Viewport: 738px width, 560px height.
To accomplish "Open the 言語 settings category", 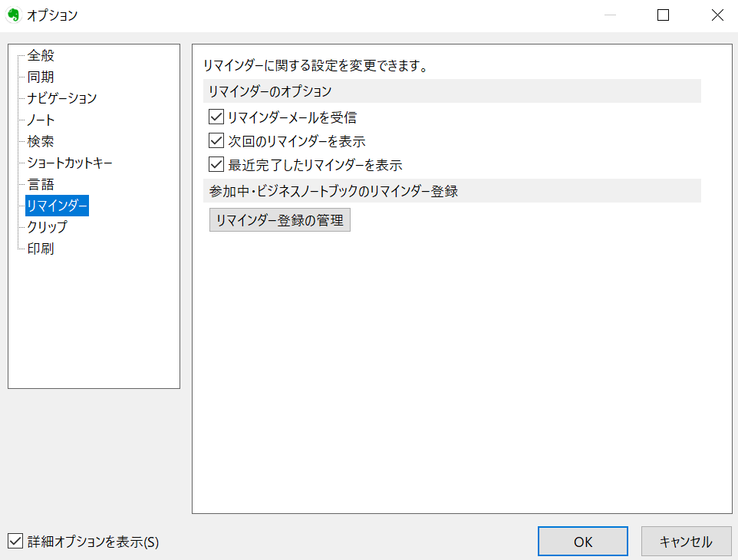I will [41, 184].
